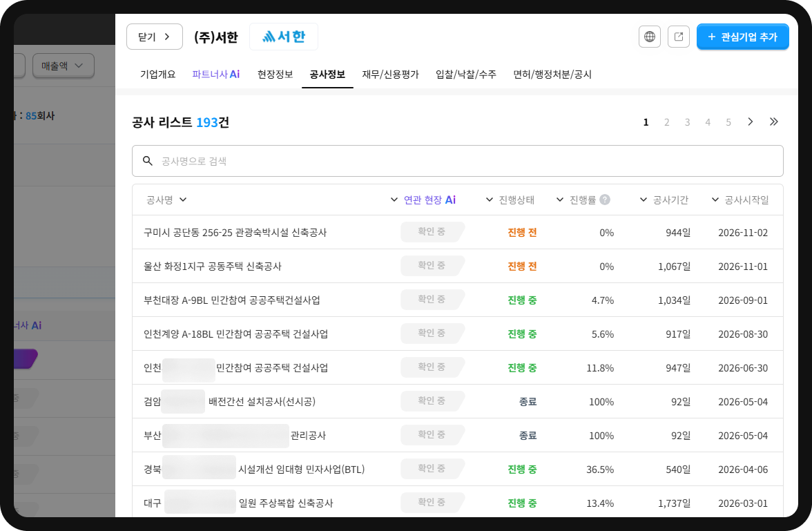Click (주)서한 company title

[x=216, y=37]
